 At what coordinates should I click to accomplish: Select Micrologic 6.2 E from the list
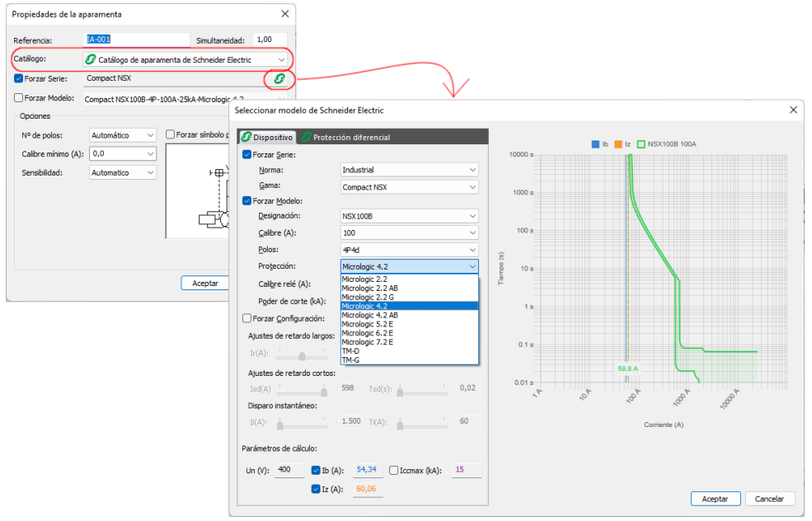tap(409, 333)
